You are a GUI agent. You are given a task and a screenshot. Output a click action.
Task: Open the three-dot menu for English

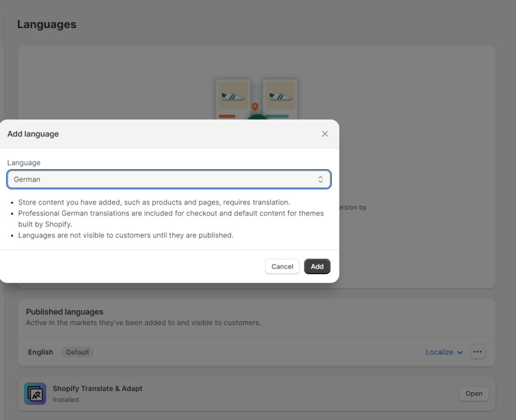tap(477, 352)
